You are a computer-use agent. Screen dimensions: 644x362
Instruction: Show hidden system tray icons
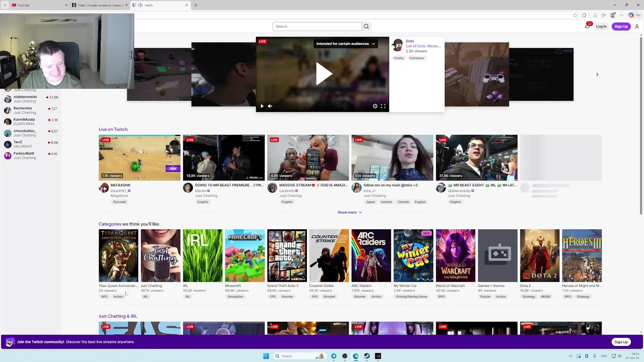coord(571,356)
